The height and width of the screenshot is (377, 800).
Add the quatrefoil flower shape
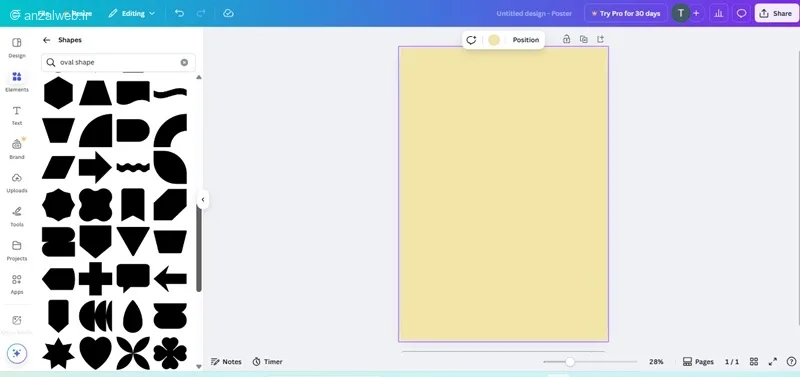pyautogui.click(x=95, y=205)
